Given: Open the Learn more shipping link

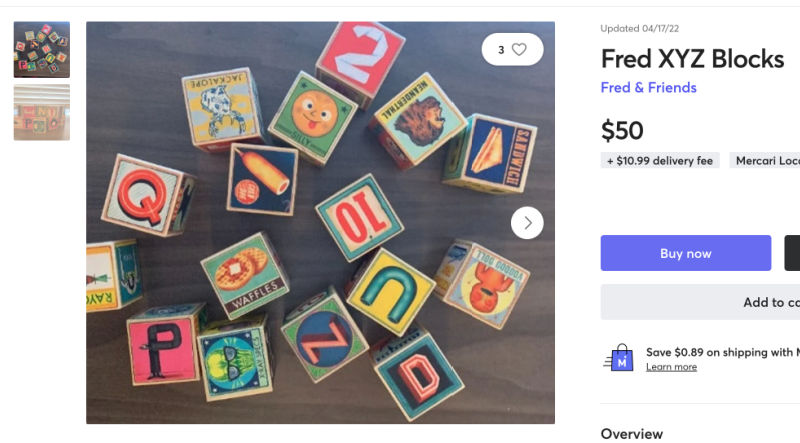Looking at the screenshot, I should [671, 367].
